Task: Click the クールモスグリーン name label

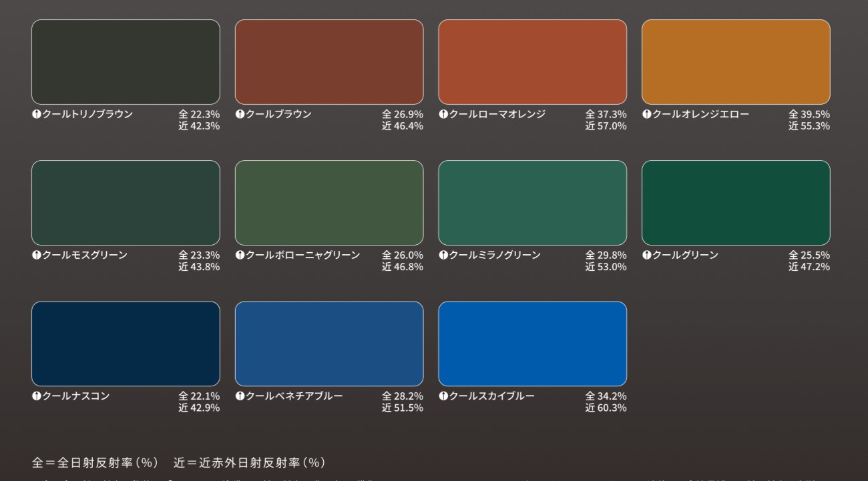Action: 85,256
